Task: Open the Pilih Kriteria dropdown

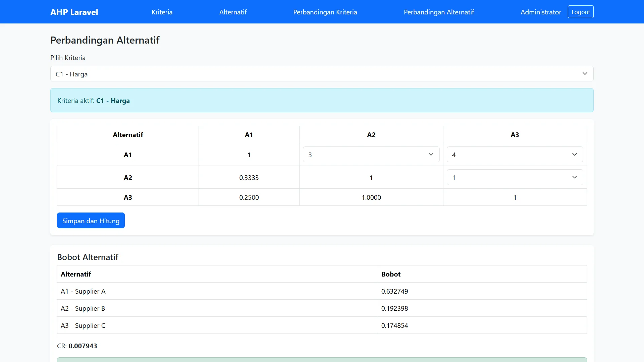Action: (x=322, y=74)
